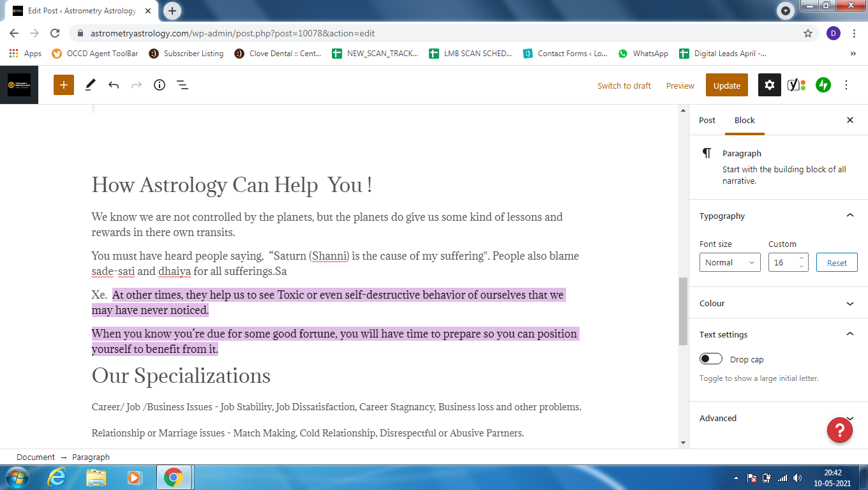Toggle the Settings gear sidebar button
Image resolution: width=868 pixels, height=490 pixels.
[x=769, y=85]
